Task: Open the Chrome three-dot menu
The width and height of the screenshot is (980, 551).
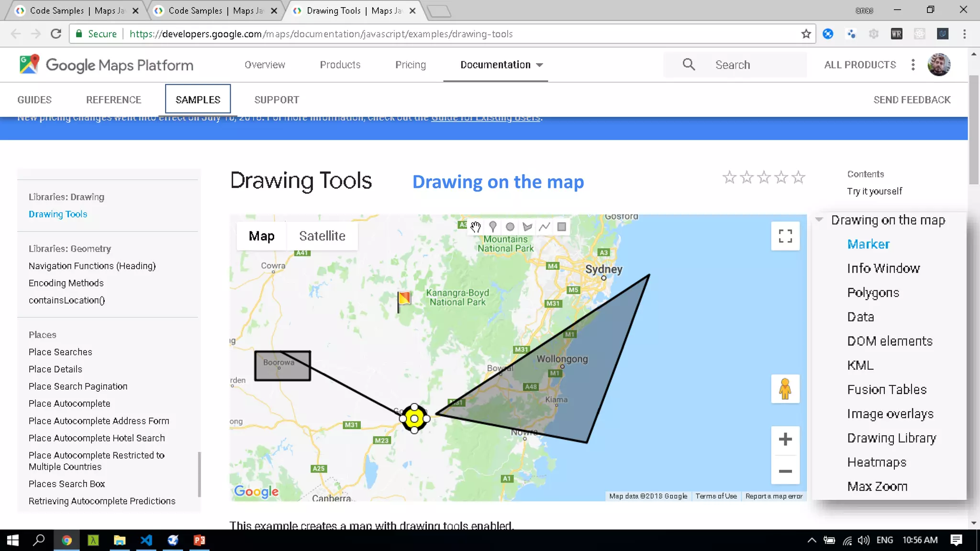Action: tap(964, 34)
